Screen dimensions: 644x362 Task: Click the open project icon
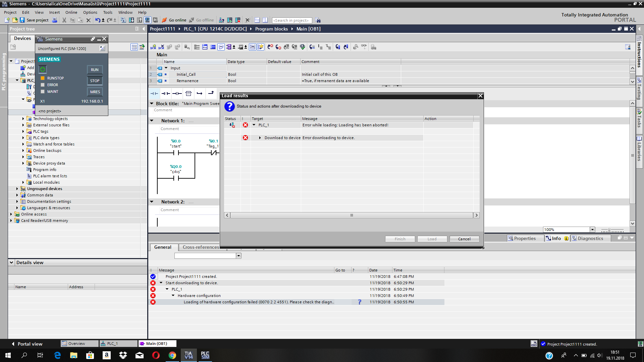(15, 20)
